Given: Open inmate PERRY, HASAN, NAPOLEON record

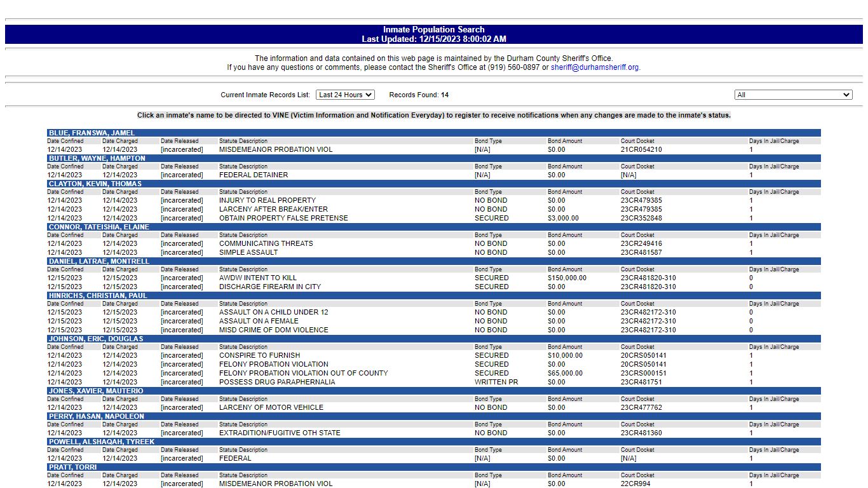Looking at the screenshot, I should (96, 416).
